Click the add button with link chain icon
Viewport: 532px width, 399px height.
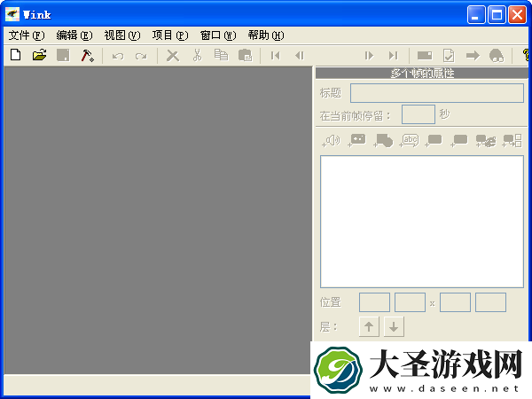point(486,140)
